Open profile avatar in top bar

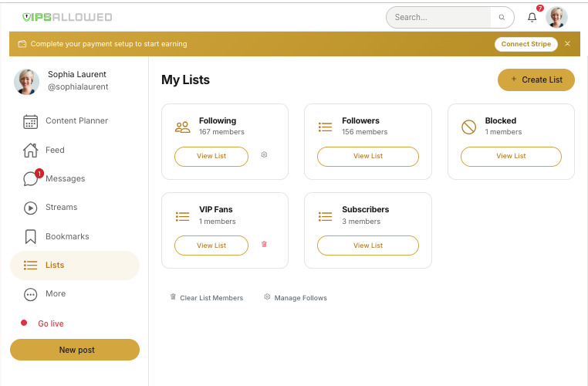(556, 18)
